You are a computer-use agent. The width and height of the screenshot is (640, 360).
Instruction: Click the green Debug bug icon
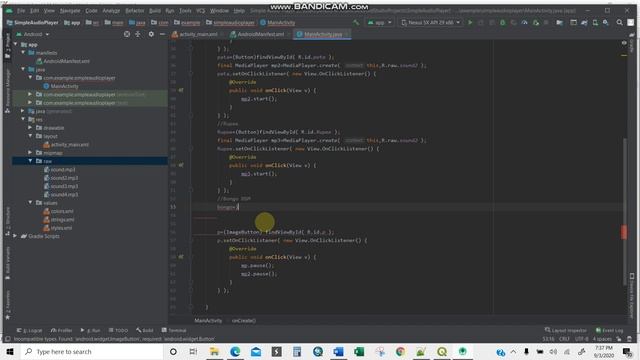503,22
